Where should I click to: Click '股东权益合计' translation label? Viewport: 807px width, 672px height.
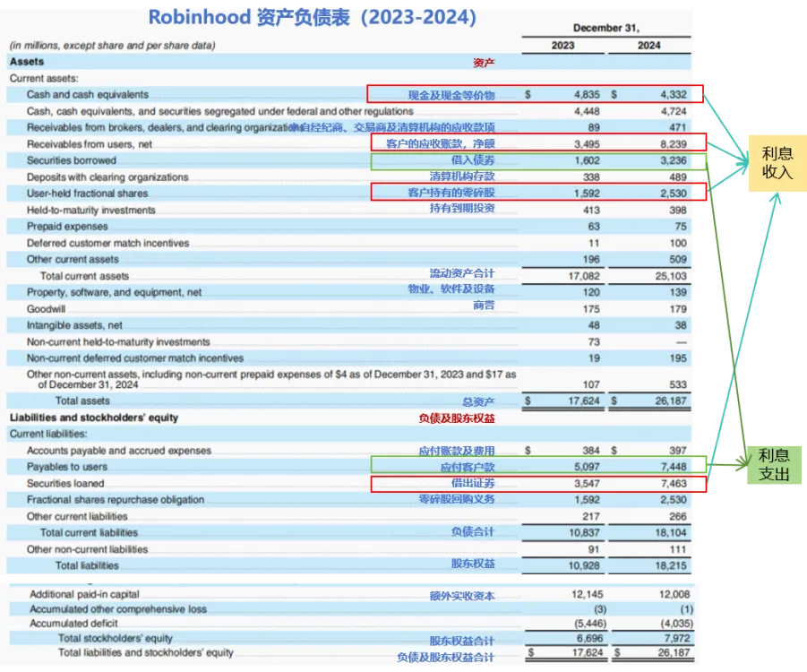coord(462,642)
